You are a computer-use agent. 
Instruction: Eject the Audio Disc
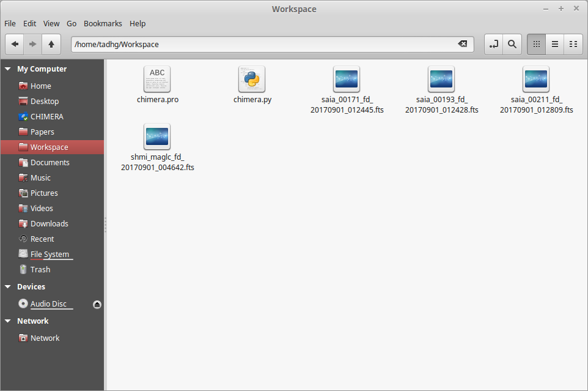(97, 304)
